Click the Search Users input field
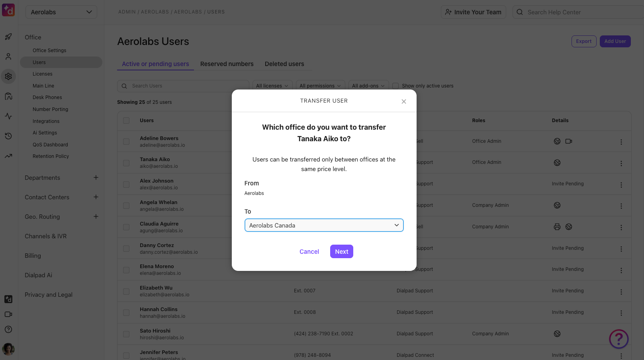This screenshot has height=360, width=644. 183,86
